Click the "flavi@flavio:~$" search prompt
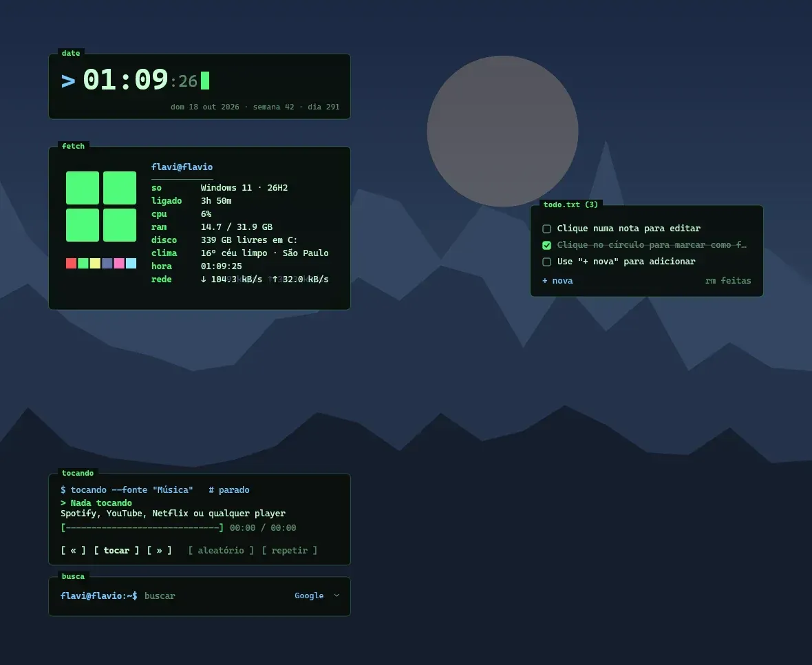Screen dimensions: 812x665 (x=99, y=596)
